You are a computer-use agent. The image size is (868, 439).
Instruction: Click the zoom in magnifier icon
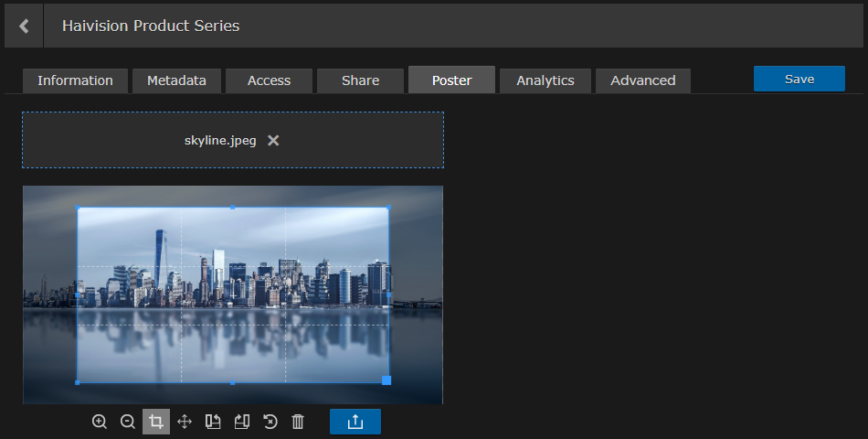[100, 422]
